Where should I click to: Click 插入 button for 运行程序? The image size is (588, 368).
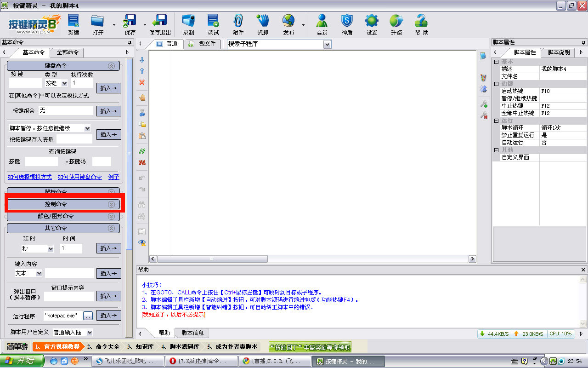point(109,315)
